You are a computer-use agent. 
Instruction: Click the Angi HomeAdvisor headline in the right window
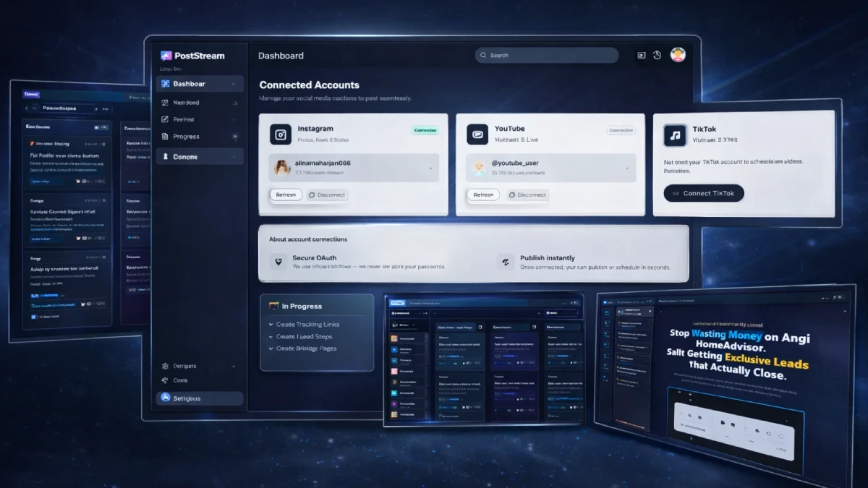click(736, 355)
